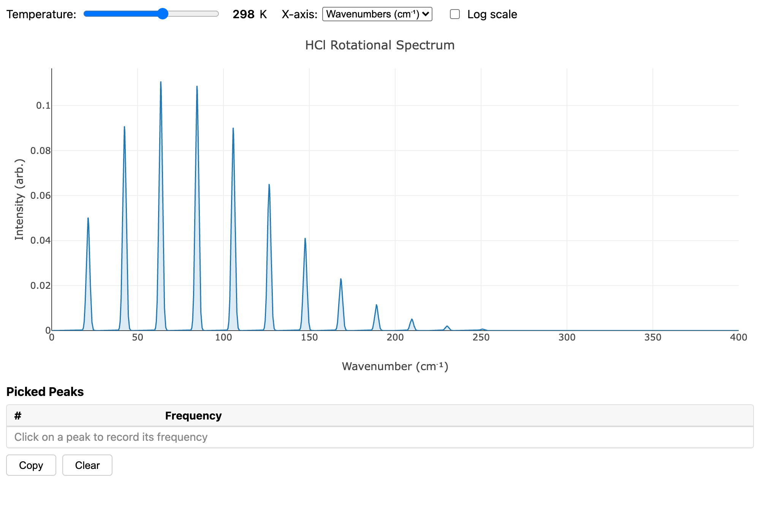This screenshot has width=760, height=532.
Task: Click the Frequency column header
Action: coord(193,416)
